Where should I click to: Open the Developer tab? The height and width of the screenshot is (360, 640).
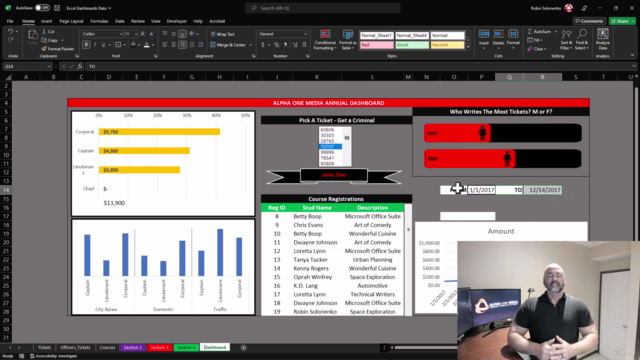177,21
